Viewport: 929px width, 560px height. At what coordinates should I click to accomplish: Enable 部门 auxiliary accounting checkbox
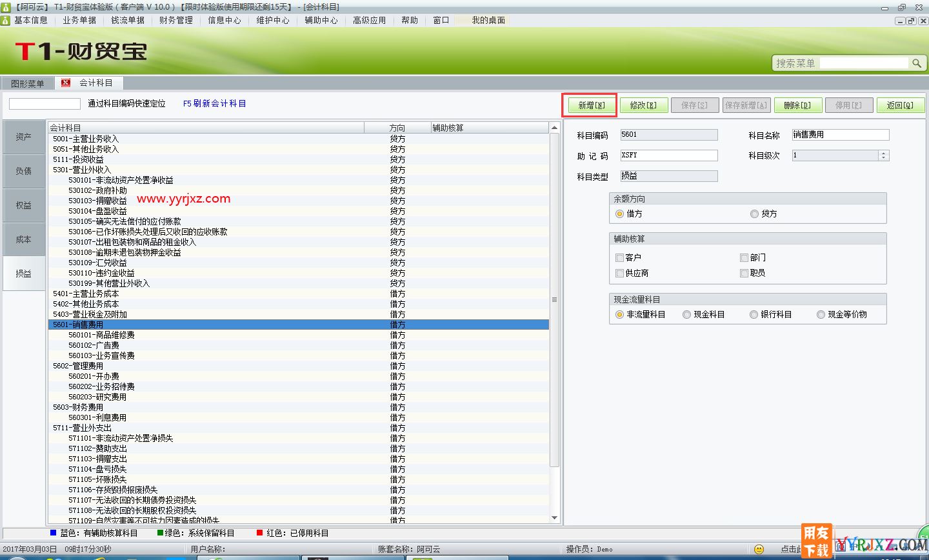point(744,257)
